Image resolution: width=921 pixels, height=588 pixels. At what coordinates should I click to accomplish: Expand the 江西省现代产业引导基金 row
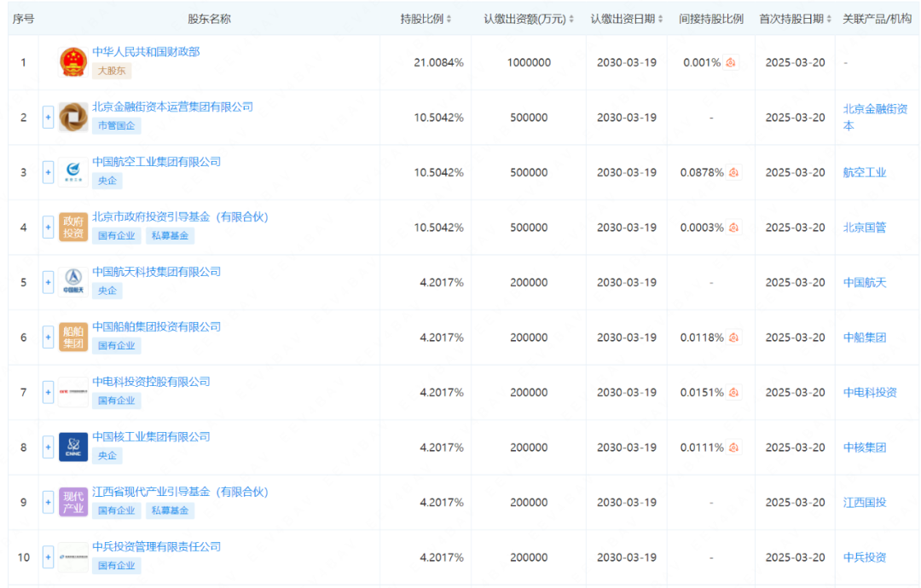[x=48, y=502]
